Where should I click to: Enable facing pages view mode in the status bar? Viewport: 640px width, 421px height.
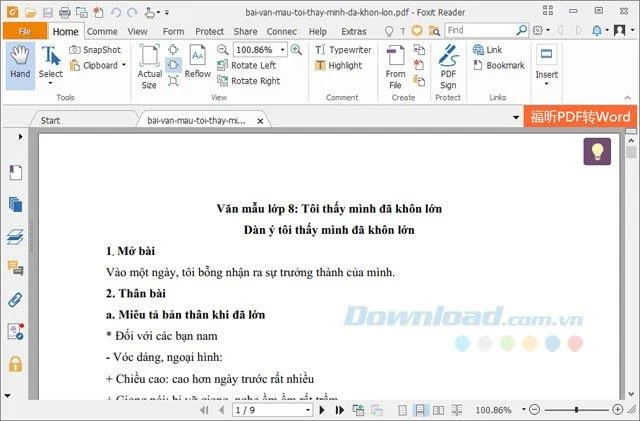[438, 410]
